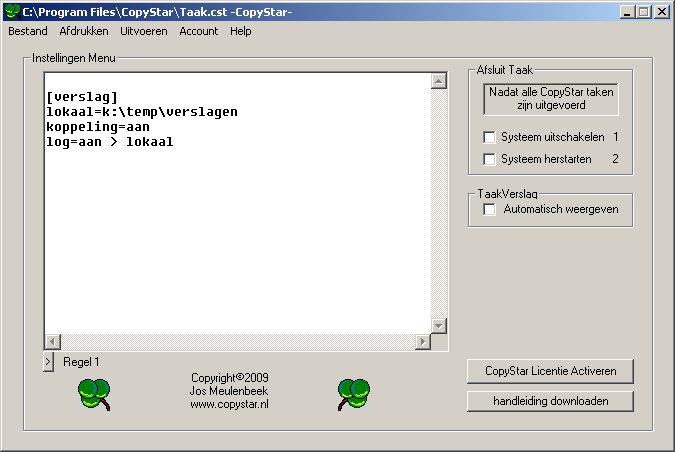Click the handleiding downloaden button
Viewport: 675px width, 452px height.
click(x=551, y=401)
